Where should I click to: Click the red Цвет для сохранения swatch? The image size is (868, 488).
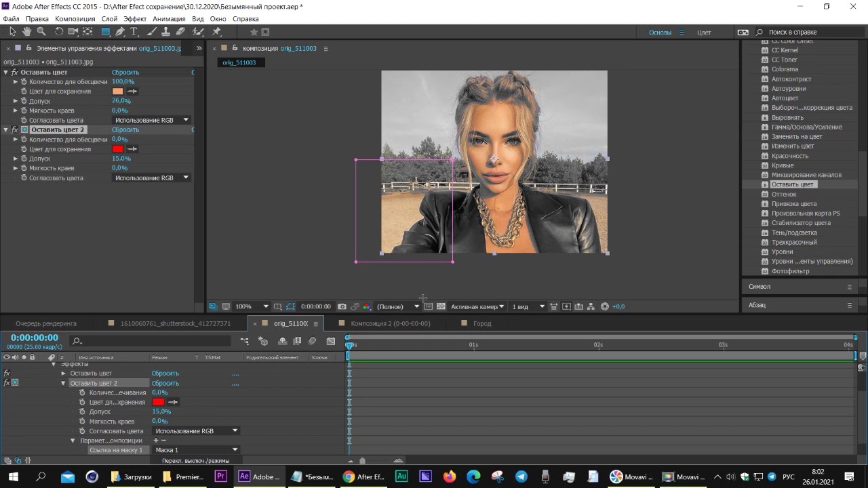coord(118,149)
